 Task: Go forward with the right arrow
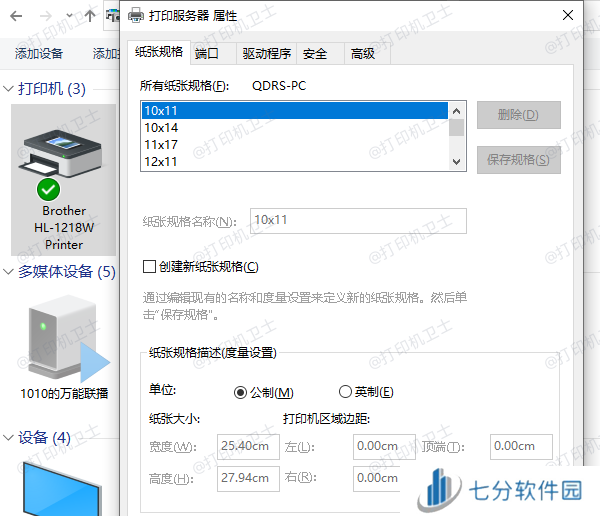(46, 16)
